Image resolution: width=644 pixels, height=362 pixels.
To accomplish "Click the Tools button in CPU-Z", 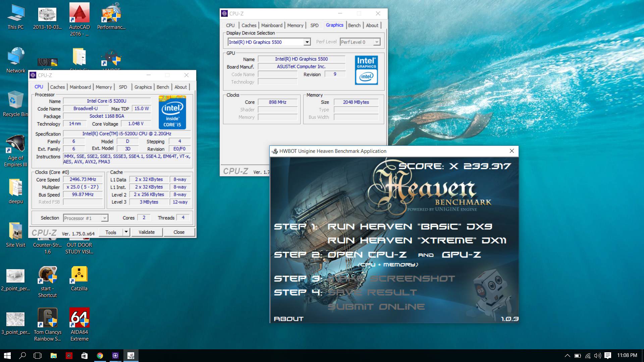I will pos(111,232).
